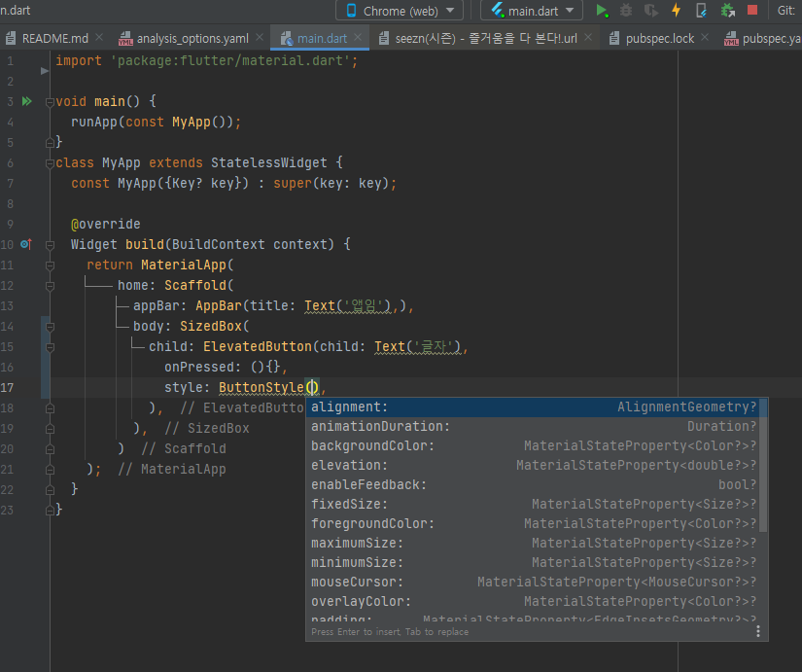Close the seezn .url tab
The image size is (802, 672).
pyautogui.click(x=588, y=37)
